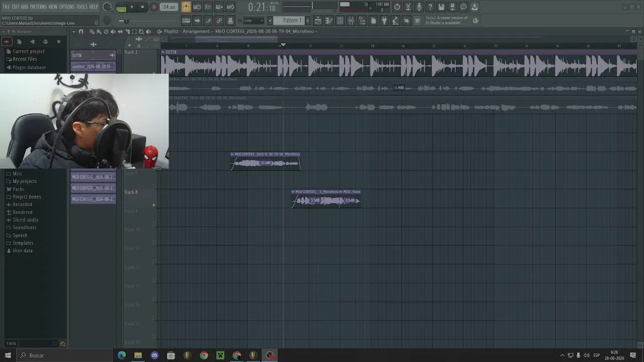The height and width of the screenshot is (362, 644).
Task: Click the Buscar taskbar search box
Action: (x=64, y=355)
